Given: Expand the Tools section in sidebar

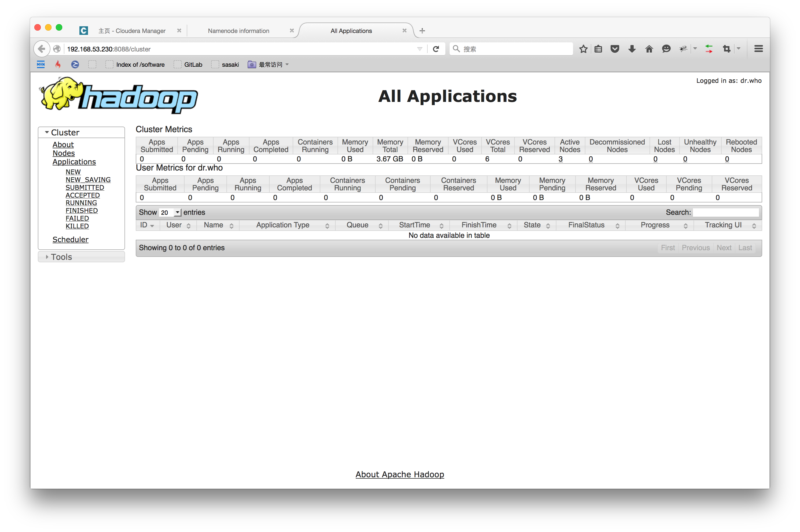Looking at the screenshot, I should 61,257.
